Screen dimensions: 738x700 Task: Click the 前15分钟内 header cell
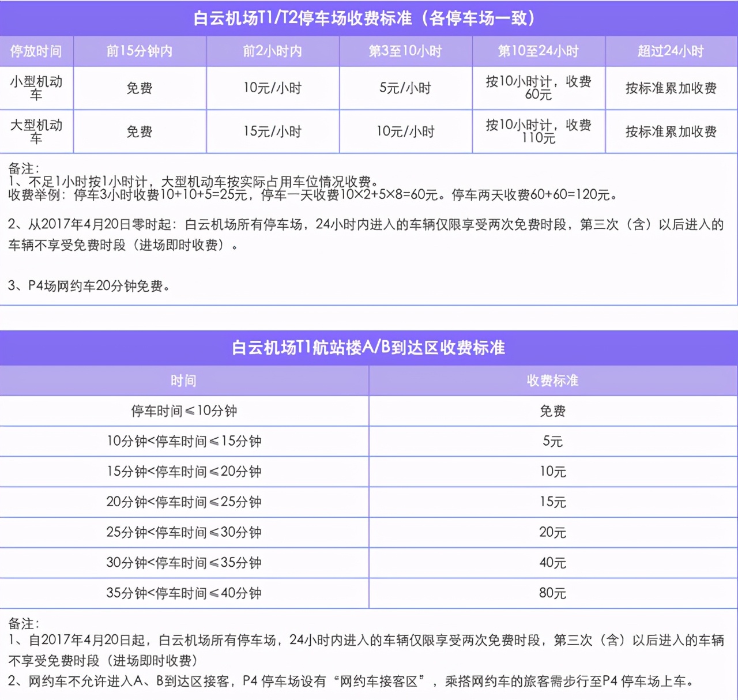(x=139, y=51)
